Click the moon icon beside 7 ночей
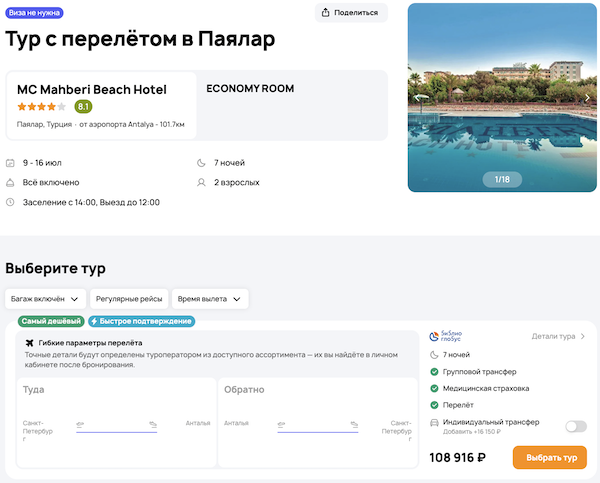The height and width of the screenshot is (483, 600). [x=203, y=163]
